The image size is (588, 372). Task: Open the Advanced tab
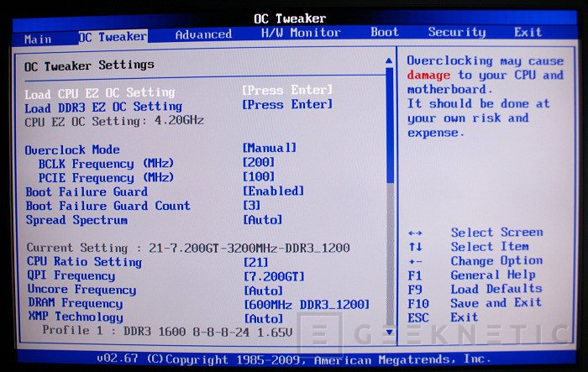pos(203,34)
